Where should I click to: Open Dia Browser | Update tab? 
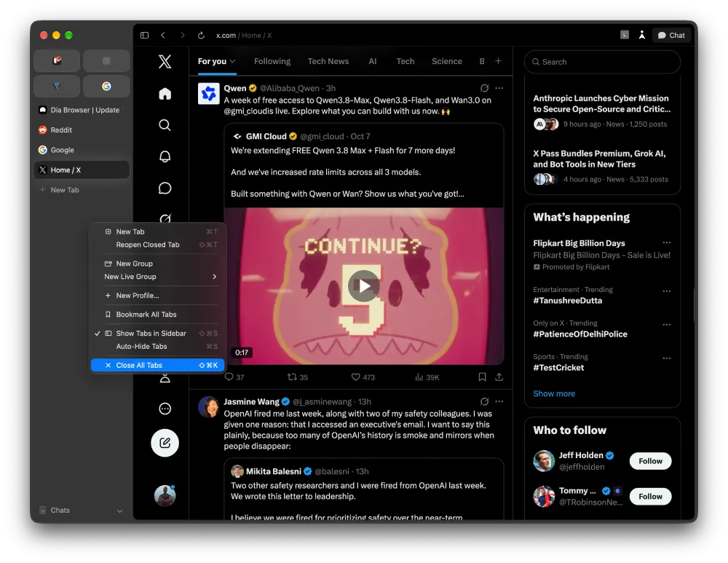(x=82, y=110)
